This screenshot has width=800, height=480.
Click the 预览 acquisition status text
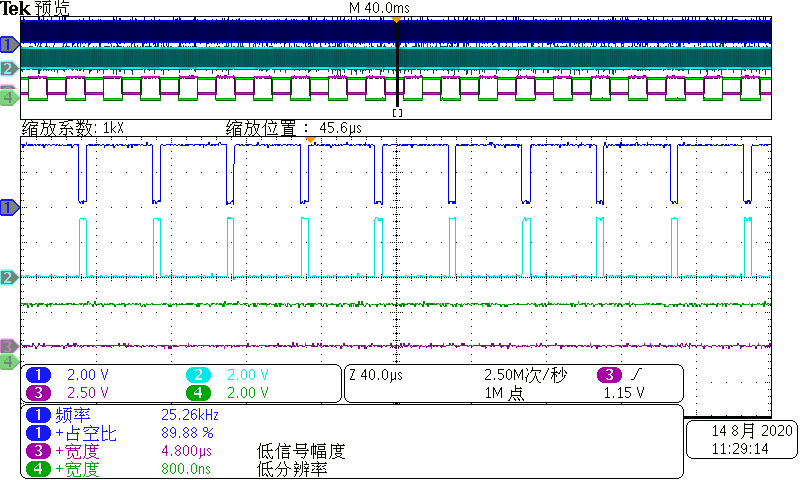52,8
